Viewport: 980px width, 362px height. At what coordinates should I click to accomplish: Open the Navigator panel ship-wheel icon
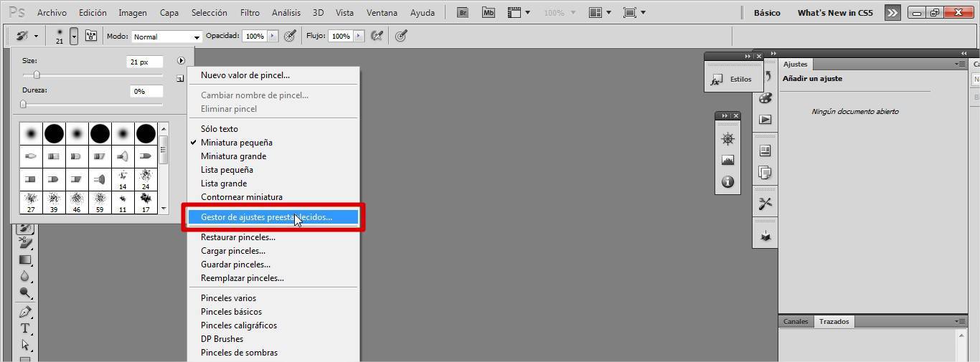click(x=727, y=139)
